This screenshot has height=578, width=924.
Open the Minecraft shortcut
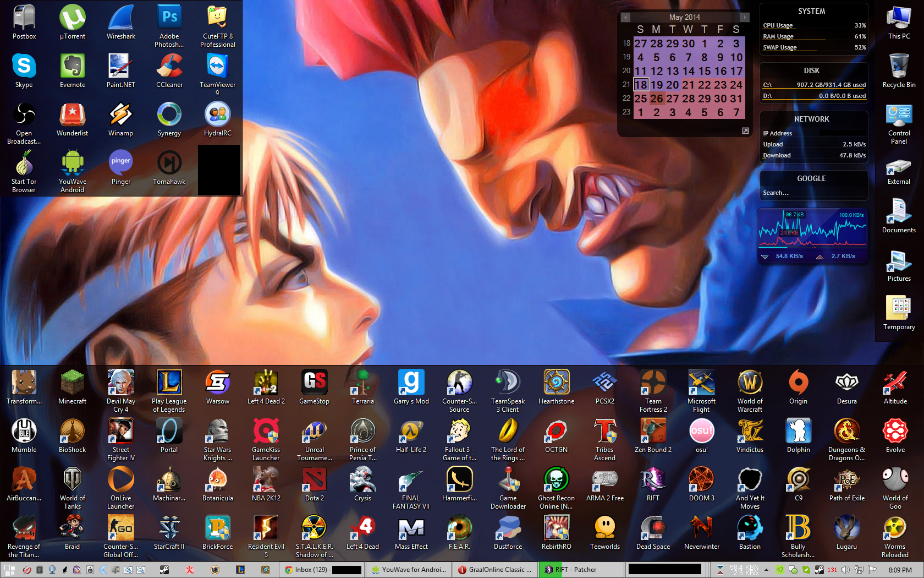73,387
